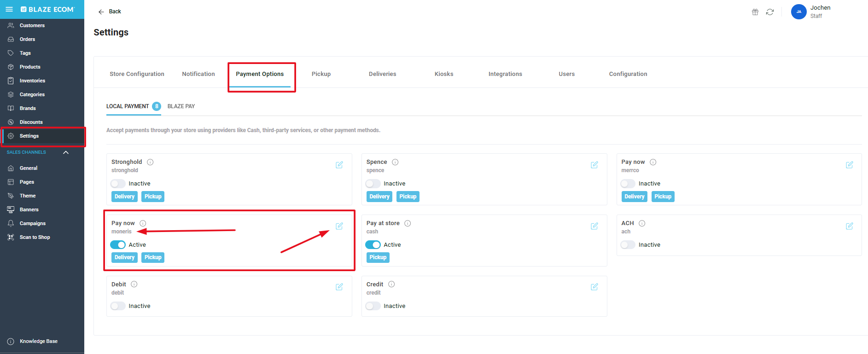The height and width of the screenshot is (354, 868).
Task: Click the edit icon on Stronghold card
Action: pos(339,165)
